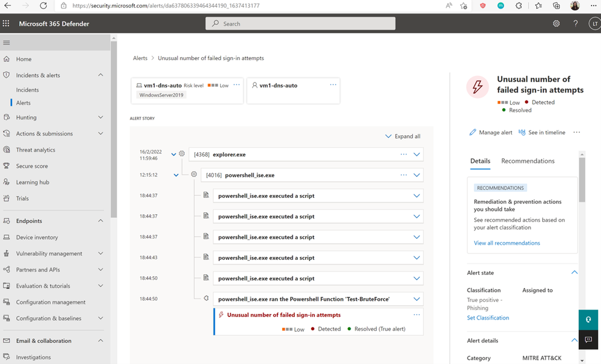The width and height of the screenshot is (601, 364).
Task: Expand Evaluation & tutorials chevron
Action: coord(100,285)
